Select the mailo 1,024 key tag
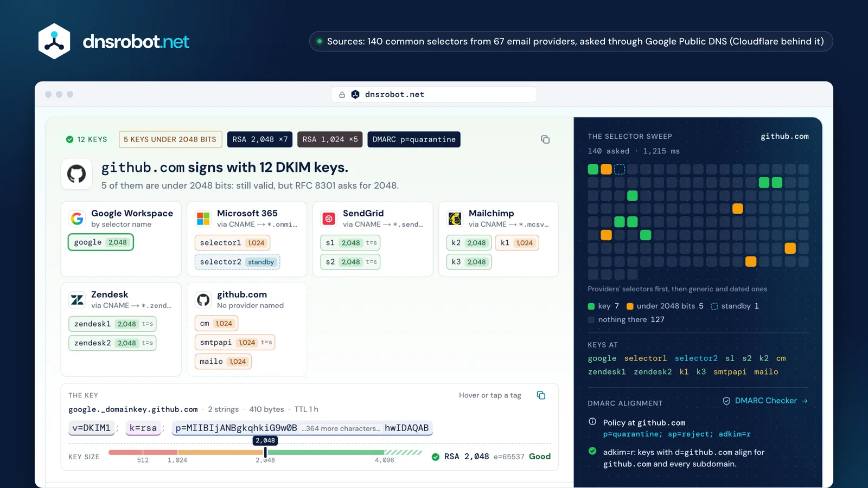This screenshot has height=488, width=868. [223, 361]
